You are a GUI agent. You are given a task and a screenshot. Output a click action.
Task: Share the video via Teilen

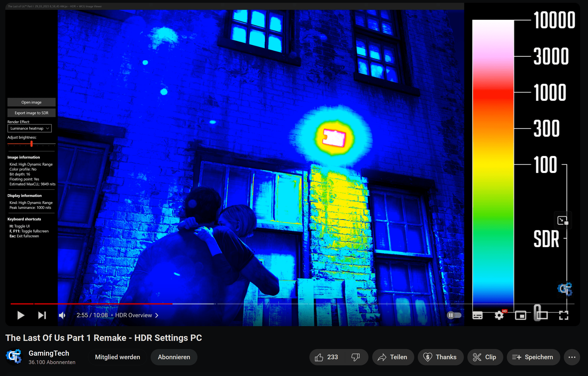click(393, 357)
